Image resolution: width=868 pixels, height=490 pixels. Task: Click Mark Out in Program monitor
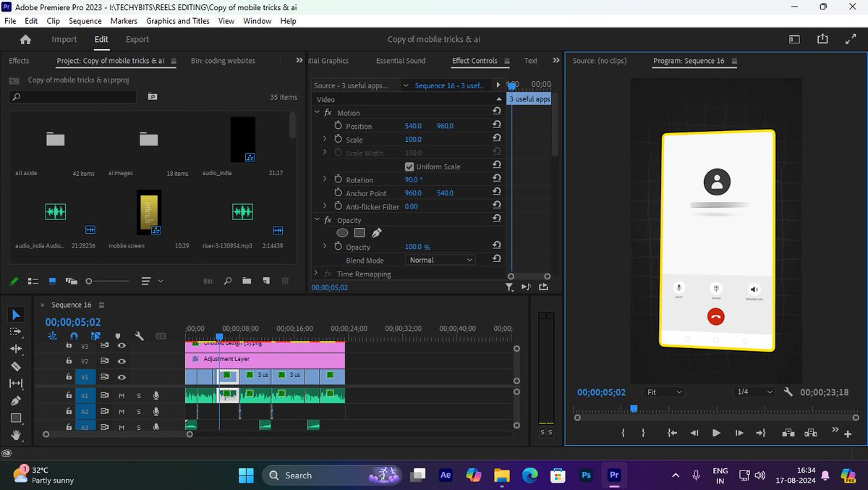(x=643, y=433)
